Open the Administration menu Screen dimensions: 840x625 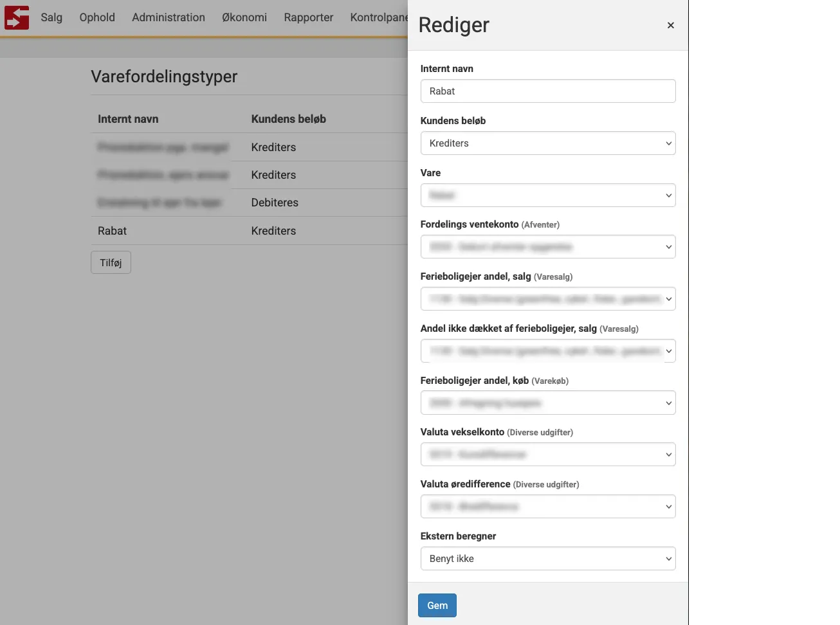[169, 17]
